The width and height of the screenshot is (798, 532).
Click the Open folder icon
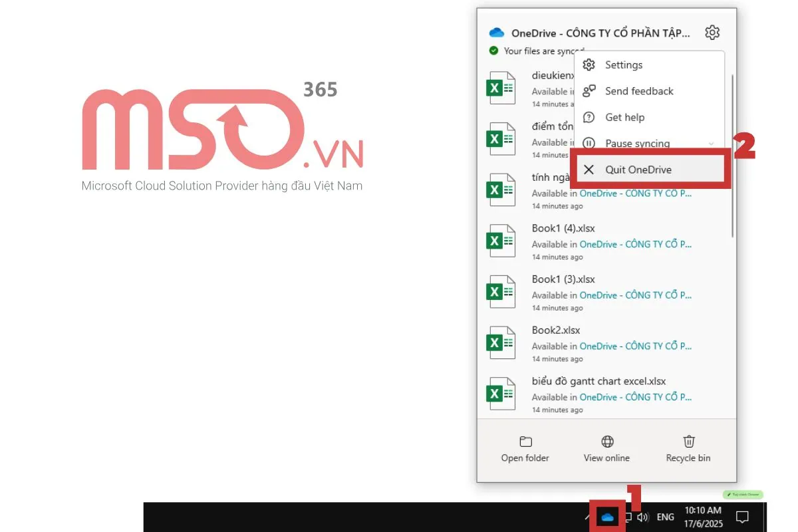coord(525,442)
